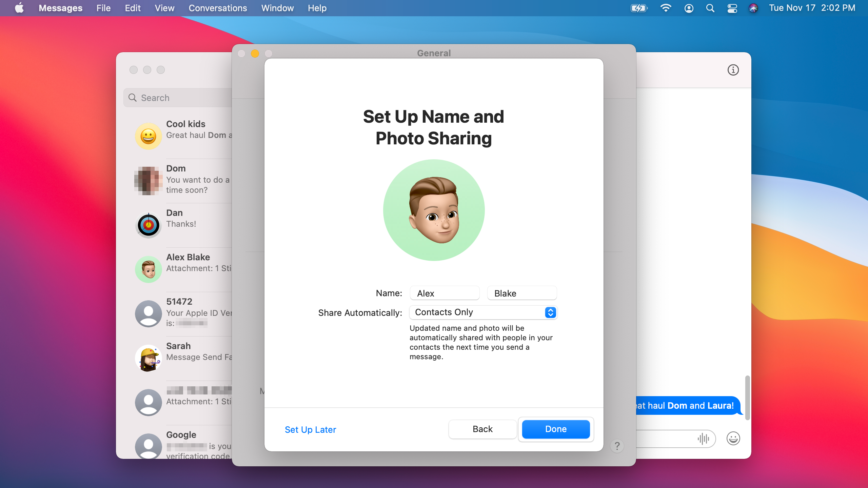Open the Conversations menu
Viewport: 868px width, 488px height.
tap(218, 8)
